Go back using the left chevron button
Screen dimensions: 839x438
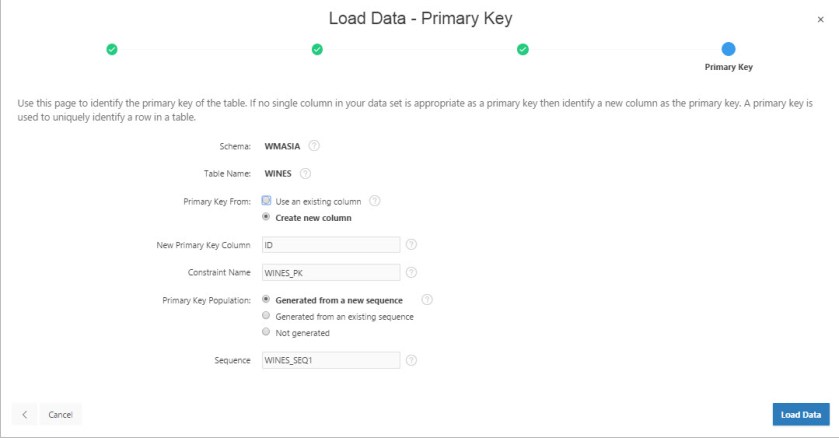25,414
